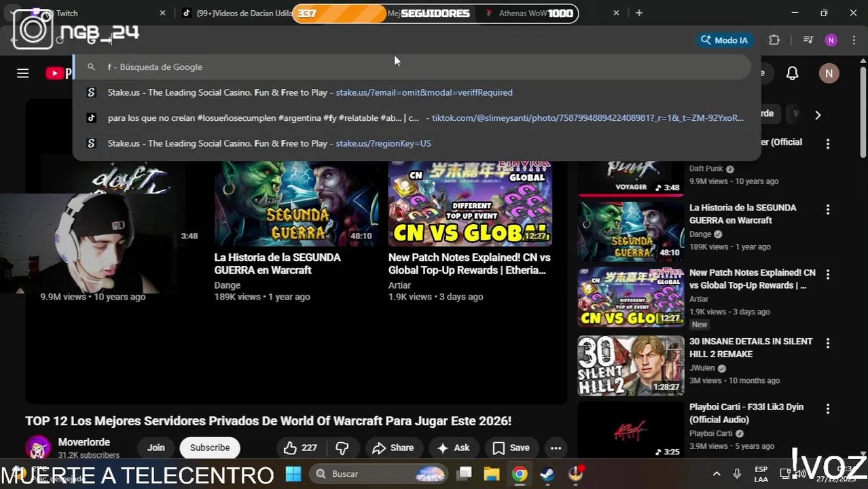868x489 pixels.
Task: Switch to the Videos de Dacian Udila tab
Action: [x=238, y=13]
